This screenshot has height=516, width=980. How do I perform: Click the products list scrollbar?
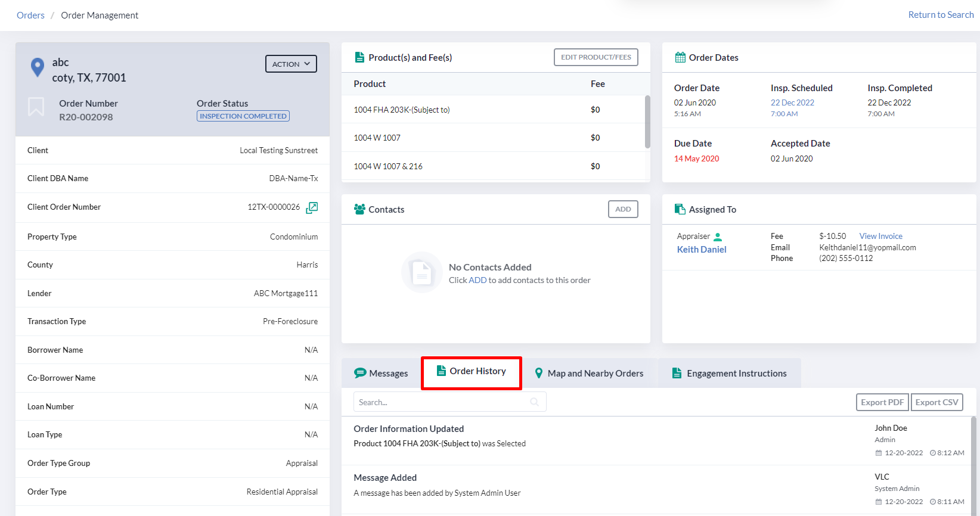[647, 122]
